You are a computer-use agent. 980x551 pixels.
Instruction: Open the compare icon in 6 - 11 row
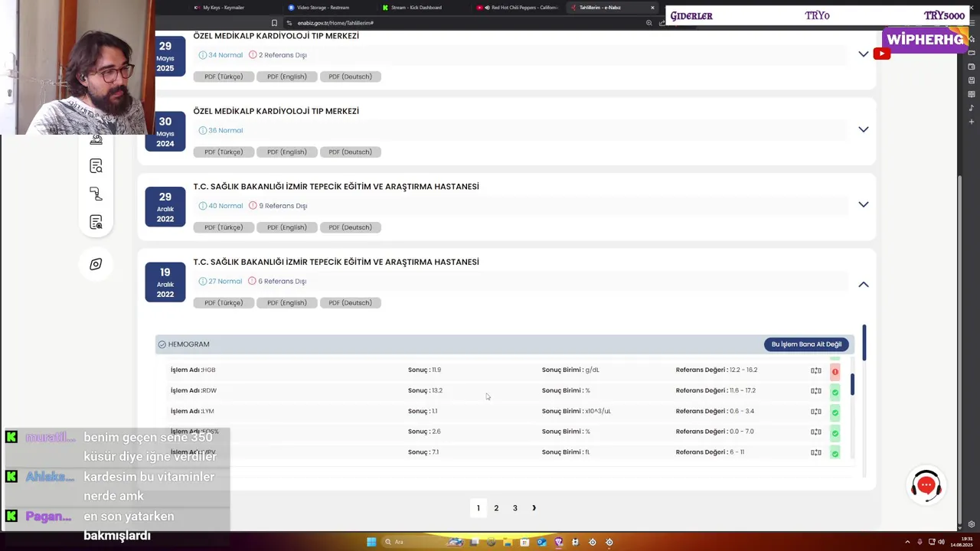[x=816, y=452]
